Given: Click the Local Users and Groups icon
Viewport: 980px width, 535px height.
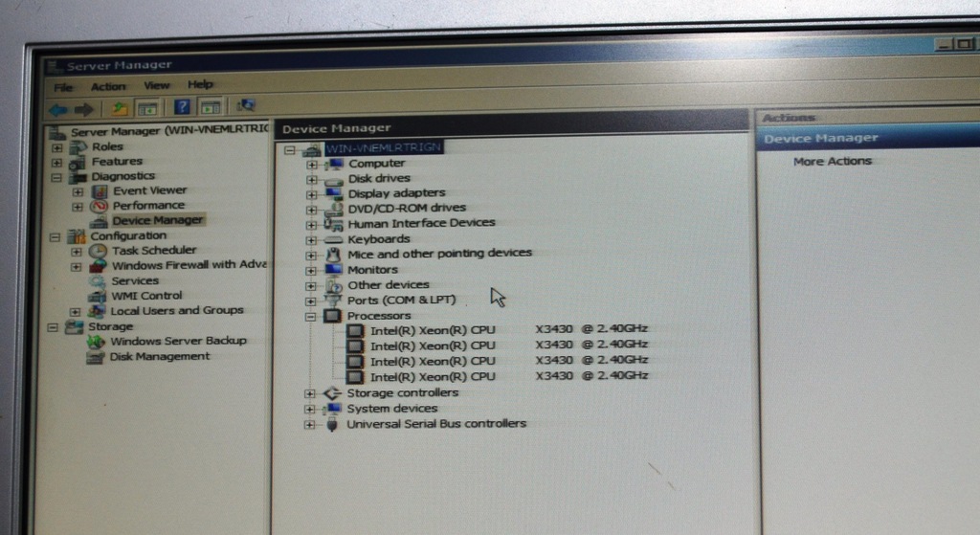Looking at the screenshot, I should click(x=97, y=311).
